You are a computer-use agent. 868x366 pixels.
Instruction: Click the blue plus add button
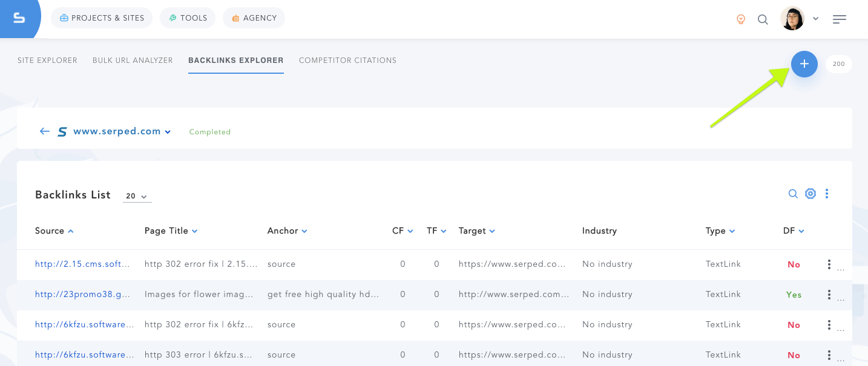pyautogui.click(x=804, y=64)
